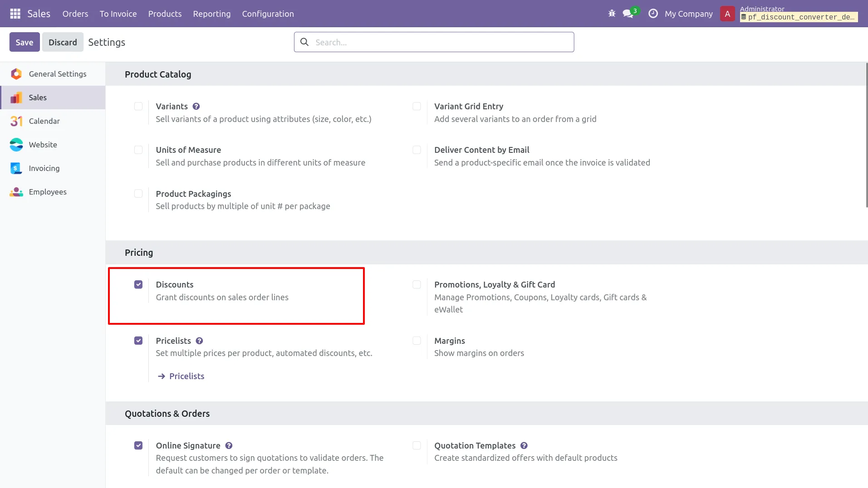
Task: Open the conversations chat icon
Action: (x=628, y=14)
